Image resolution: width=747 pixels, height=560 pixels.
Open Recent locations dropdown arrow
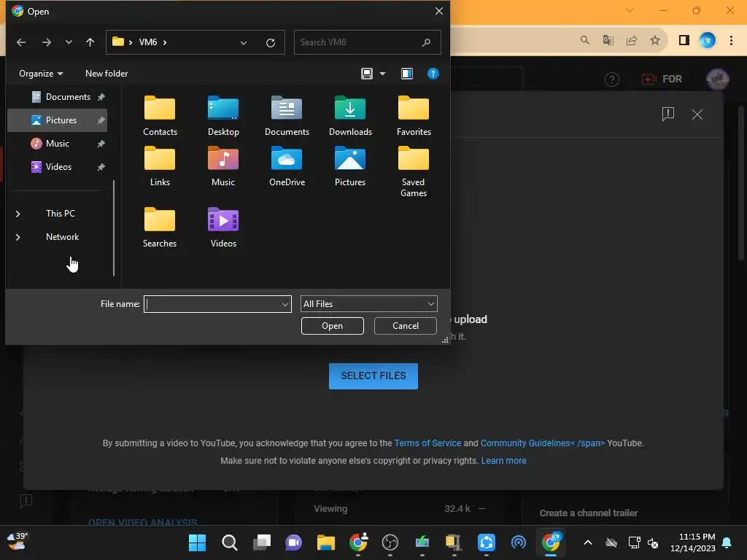69,42
